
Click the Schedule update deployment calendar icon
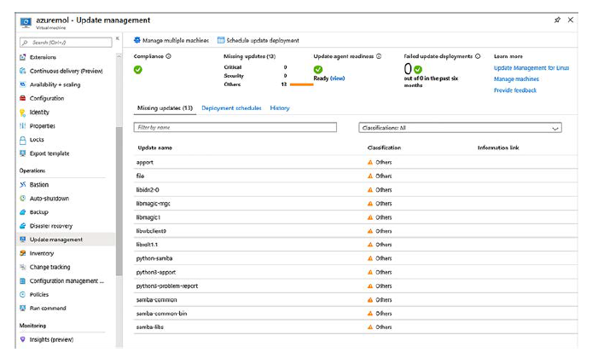(x=221, y=40)
